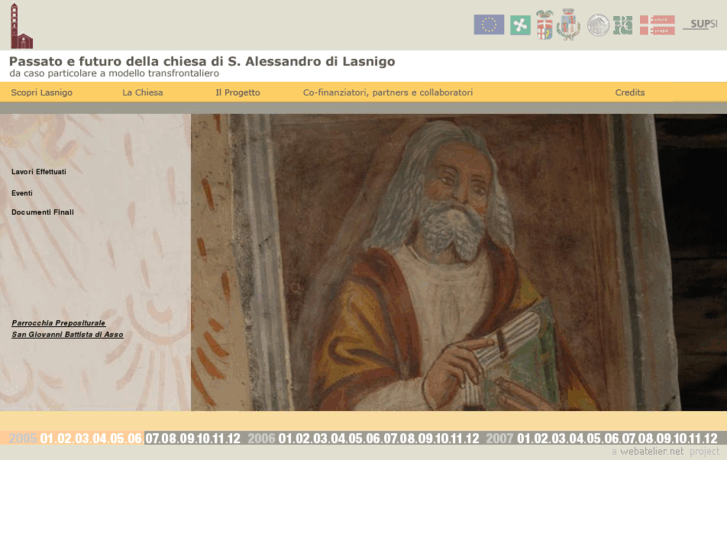Select month 06 of 2006 in timeline
The height and width of the screenshot is (545, 727).
click(373, 438)
